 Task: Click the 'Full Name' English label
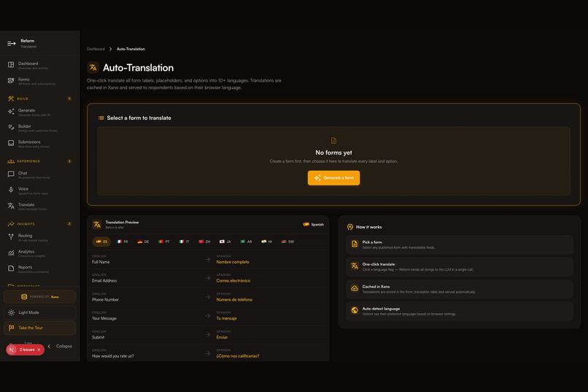[x=101, y=262]
